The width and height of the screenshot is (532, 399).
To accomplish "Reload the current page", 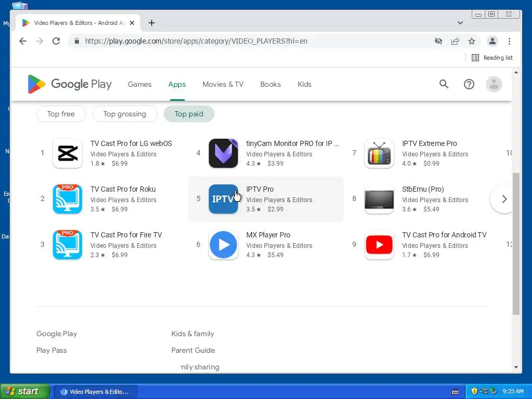I will (x=56, y=41).
